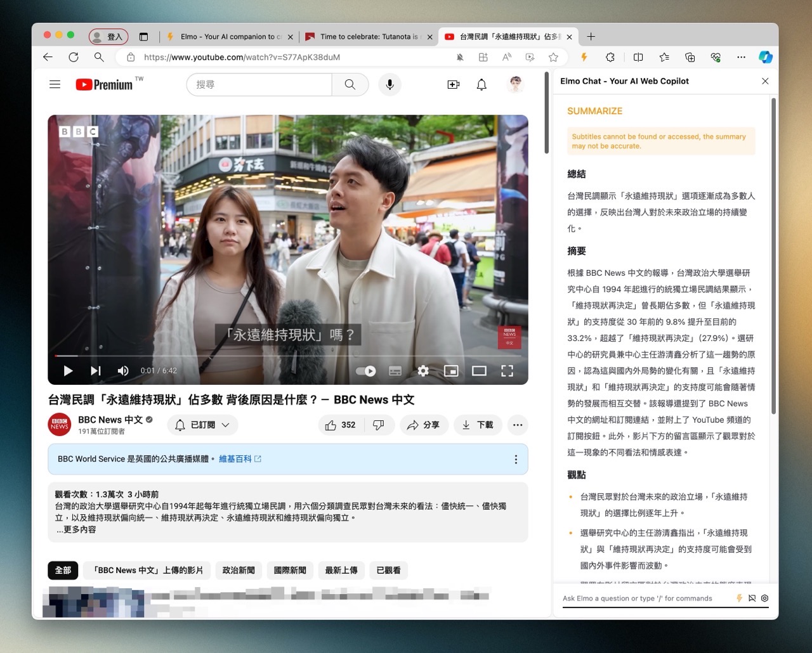Open BBC News 中文 channel name link

tap(110, 420)
